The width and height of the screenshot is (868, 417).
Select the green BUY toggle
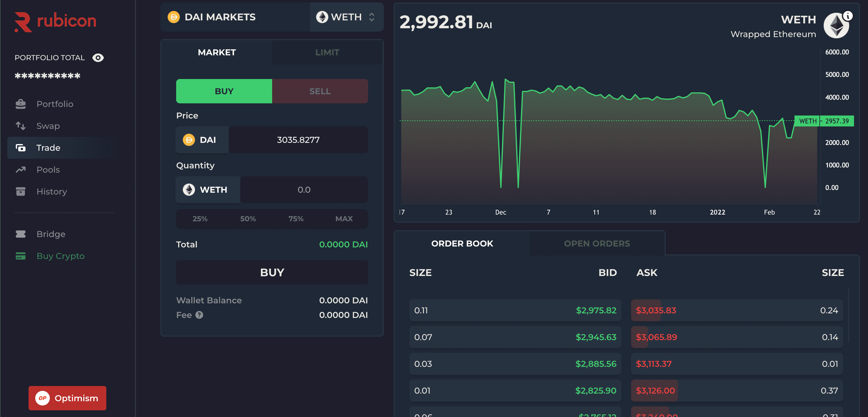[x=224, y=91]
